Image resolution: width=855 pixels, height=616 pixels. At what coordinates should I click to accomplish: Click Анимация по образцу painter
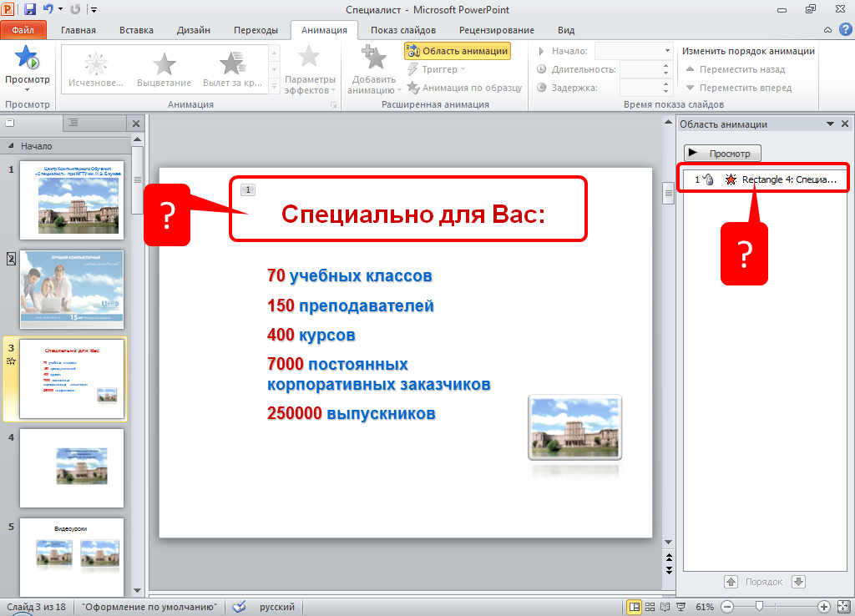[x=464, y=88]
